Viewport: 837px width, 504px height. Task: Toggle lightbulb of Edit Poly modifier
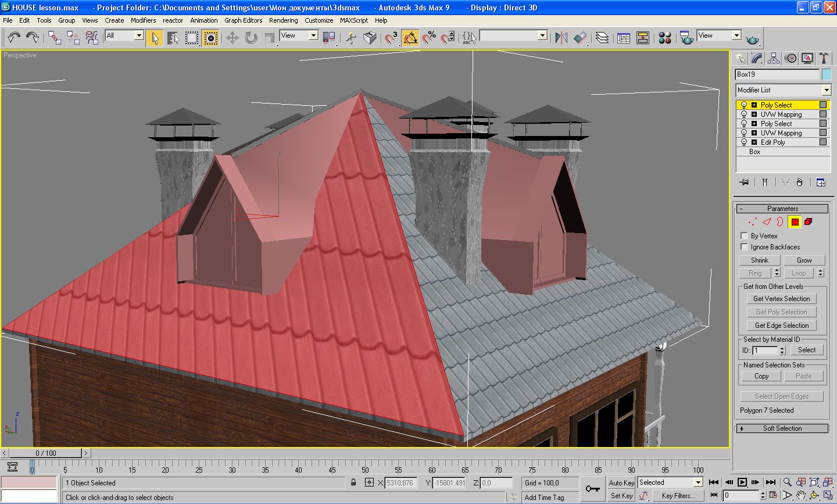coord(744,142)
